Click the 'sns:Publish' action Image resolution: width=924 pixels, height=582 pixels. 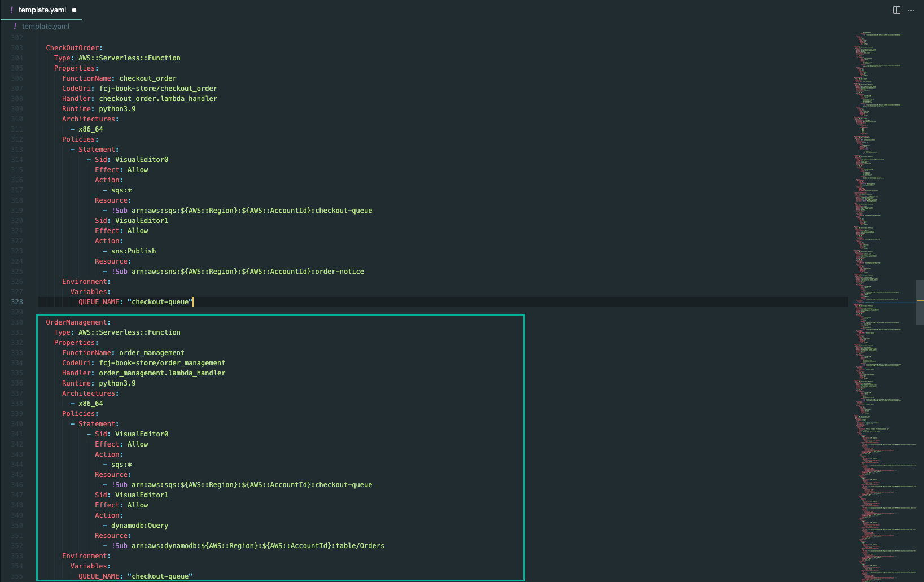tap(133, 251)
